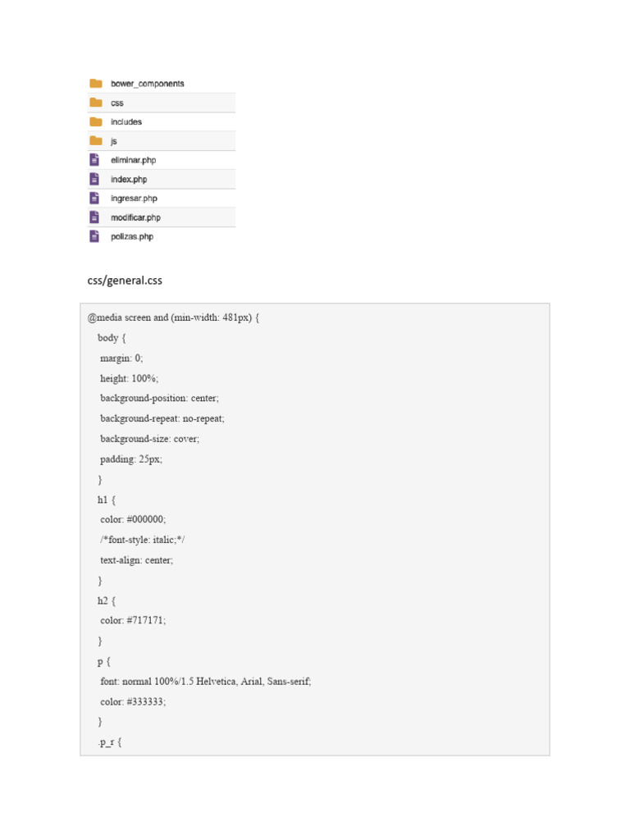Open eliminar.php file name
Viewport: 630px width, 840px height.
point(133,160)
